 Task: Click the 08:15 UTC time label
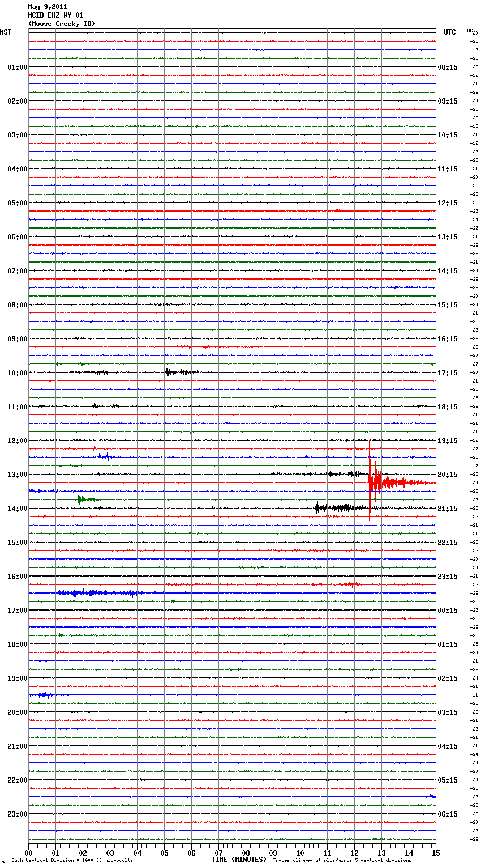point(448,67)
